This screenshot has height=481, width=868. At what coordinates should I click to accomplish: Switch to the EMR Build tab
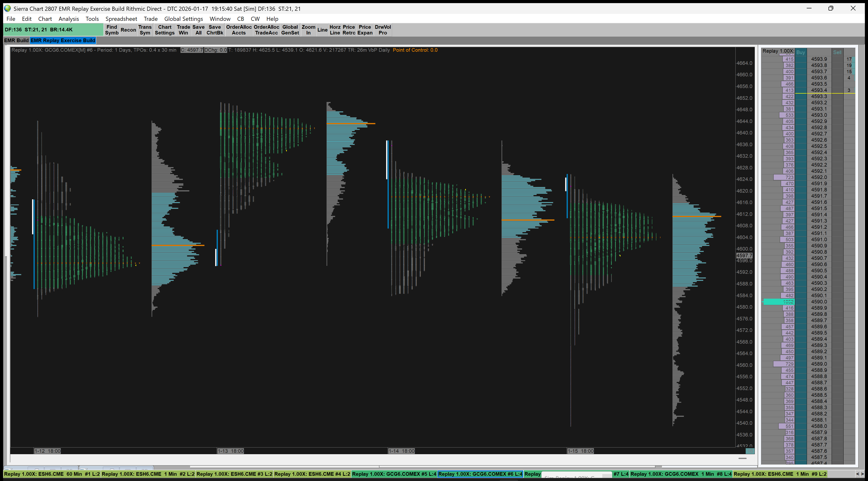(x=16, y=40)
